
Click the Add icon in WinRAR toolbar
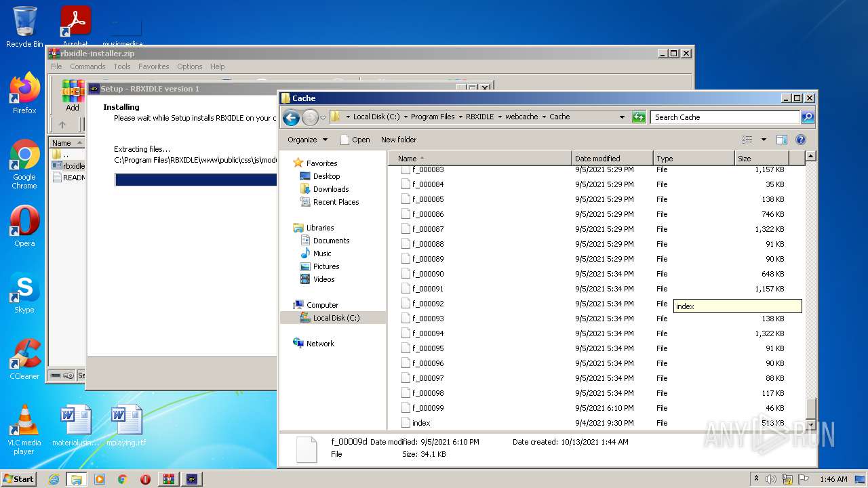pos(73,96)
